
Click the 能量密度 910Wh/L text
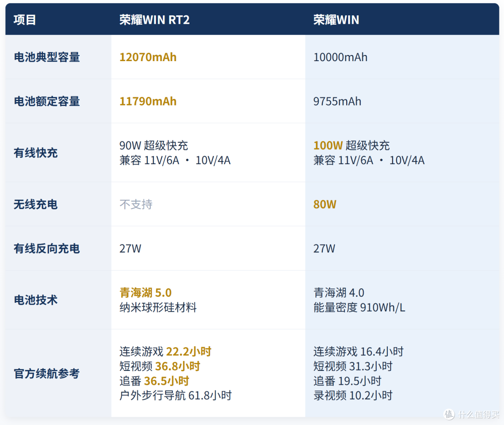pyautogui.click(x=359, y=307)
